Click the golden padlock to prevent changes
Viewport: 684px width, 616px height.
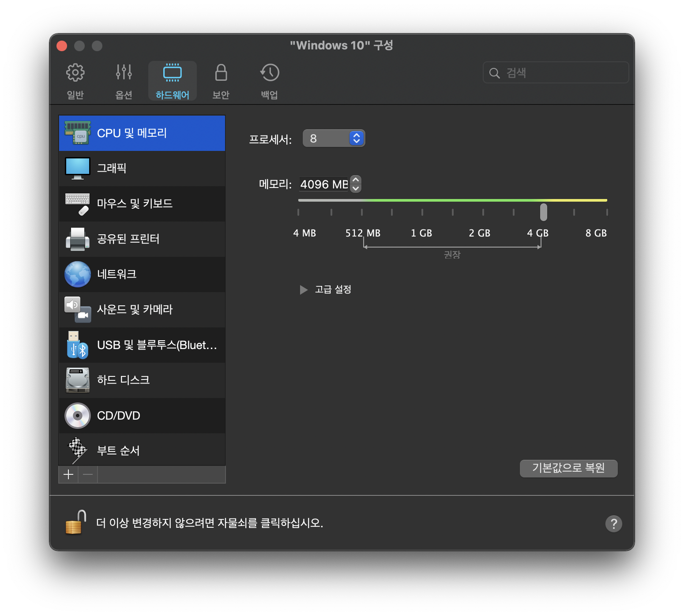tap(75, 522)
